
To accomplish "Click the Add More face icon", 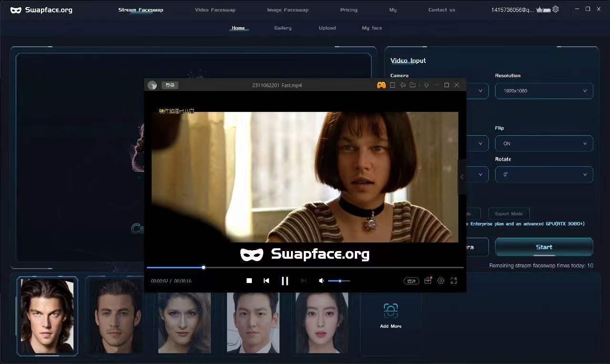I will (x=391, y=311).
